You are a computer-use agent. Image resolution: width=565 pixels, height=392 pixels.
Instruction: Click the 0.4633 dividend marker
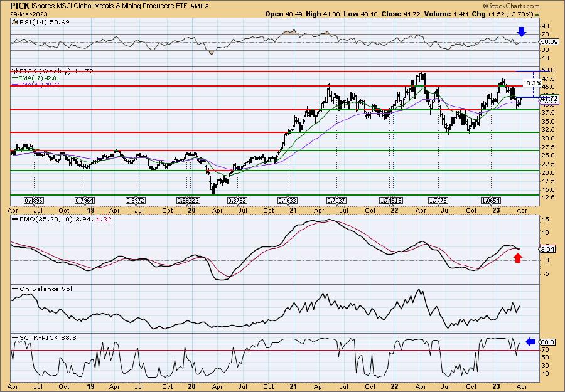pyautogui.click(x=288, y=200)
